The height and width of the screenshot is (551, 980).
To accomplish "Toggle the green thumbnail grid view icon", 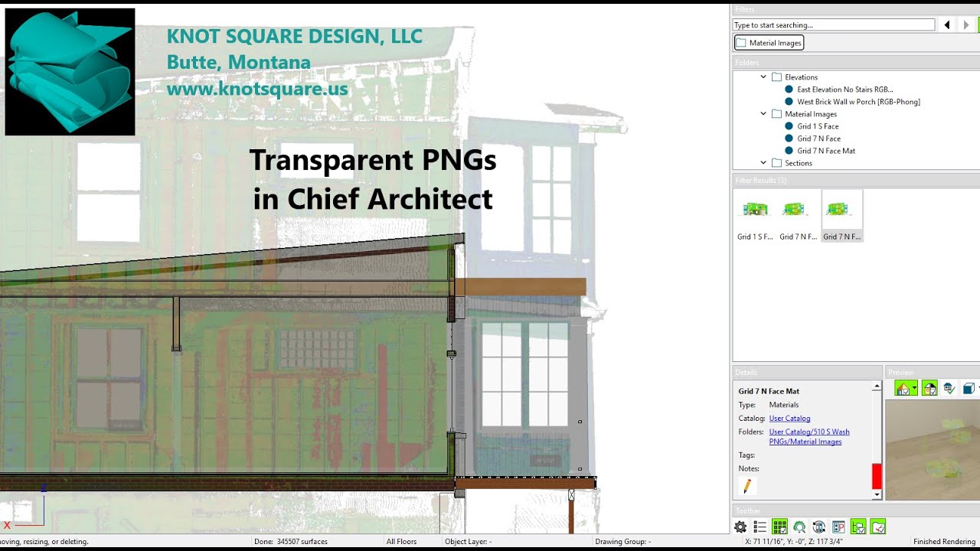I will pos(779,527).
